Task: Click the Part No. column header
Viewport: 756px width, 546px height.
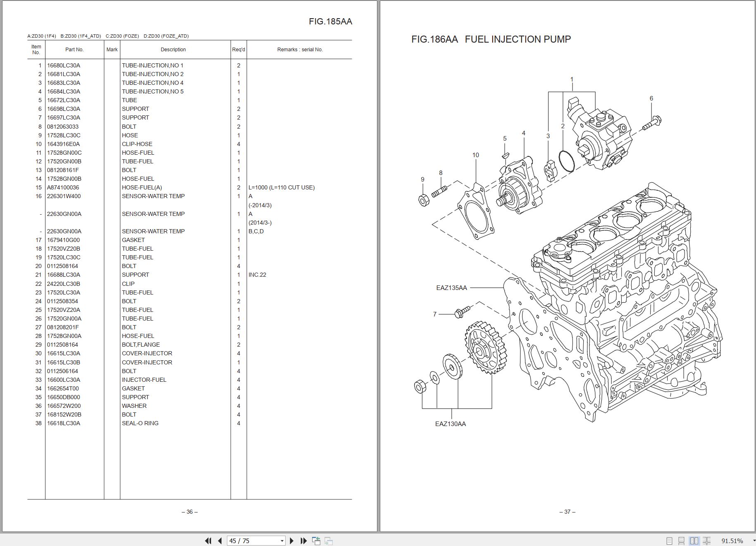Action: point(74,50)
